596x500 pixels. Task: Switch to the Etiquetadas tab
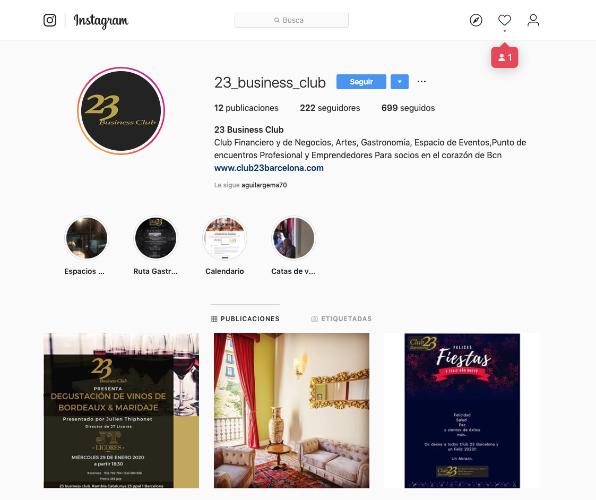click(x=341, y=319)
